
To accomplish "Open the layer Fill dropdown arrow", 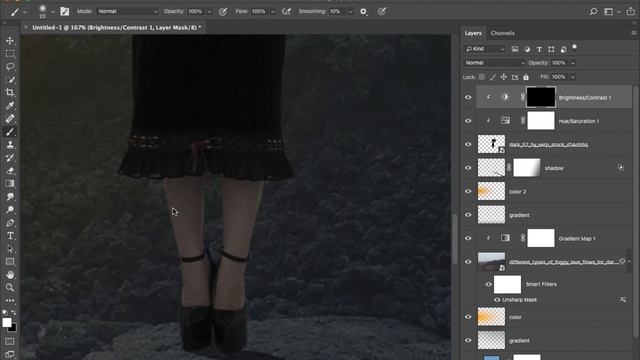I will click(573, 77).
